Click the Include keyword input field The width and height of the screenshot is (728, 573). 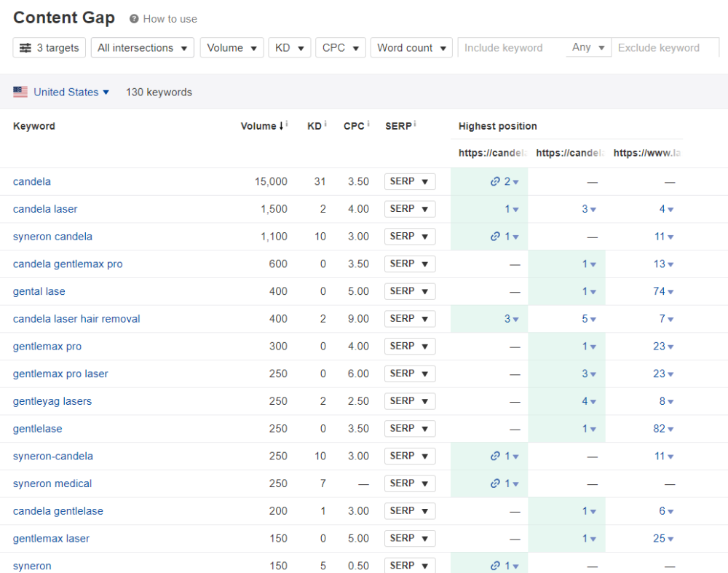point(511,48)
